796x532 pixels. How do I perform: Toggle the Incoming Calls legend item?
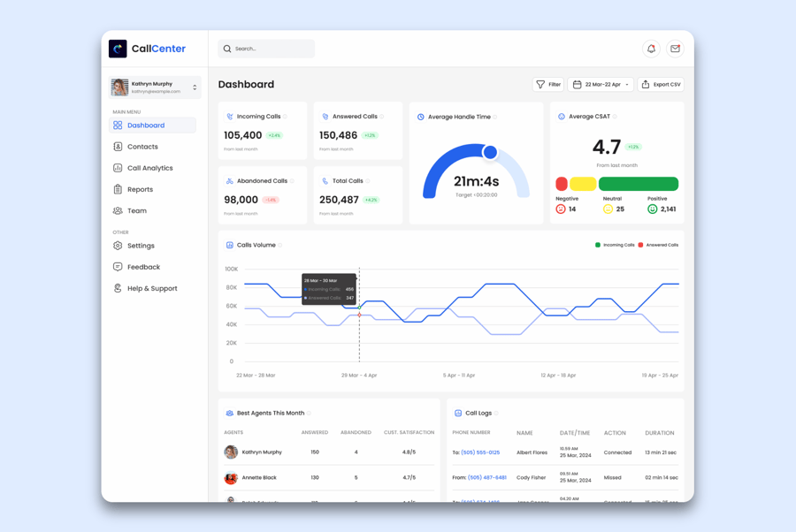coord(615,245)
